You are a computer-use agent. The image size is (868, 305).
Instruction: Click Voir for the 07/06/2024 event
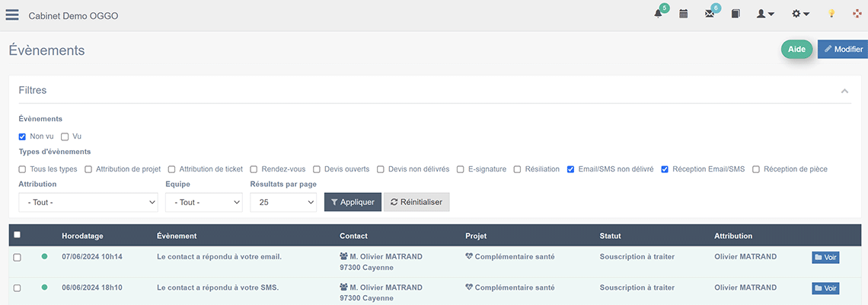pos(825,258)
